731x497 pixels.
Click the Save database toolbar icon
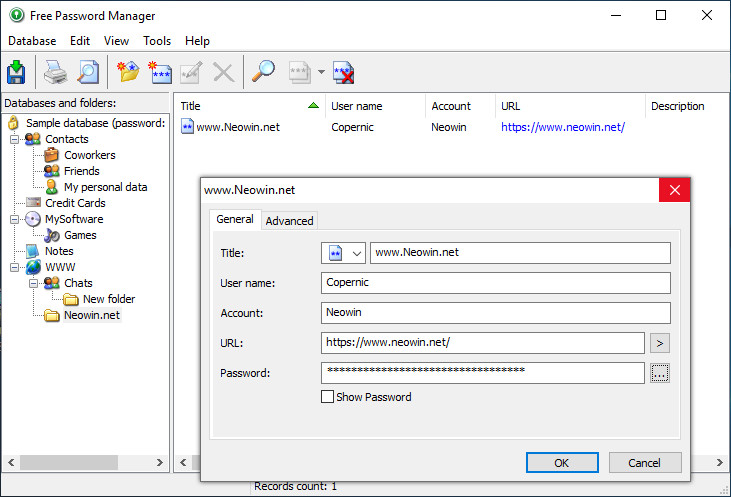[x=17, y=72]
